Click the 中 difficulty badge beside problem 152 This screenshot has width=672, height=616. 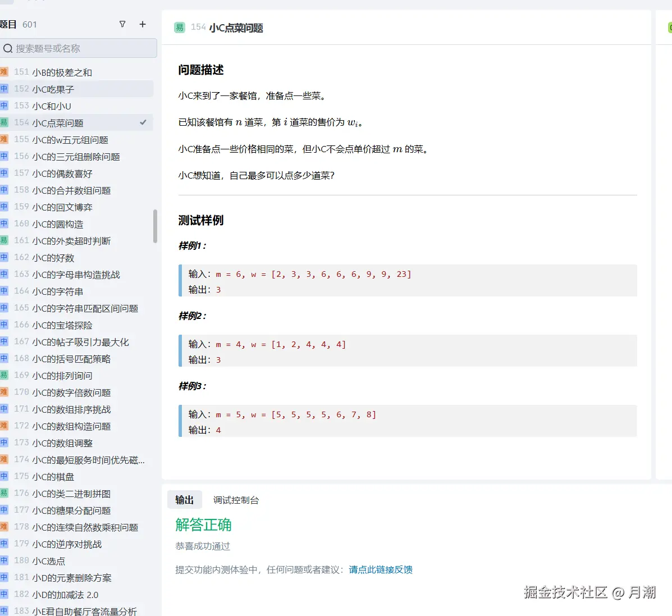[x=5, y=89]
